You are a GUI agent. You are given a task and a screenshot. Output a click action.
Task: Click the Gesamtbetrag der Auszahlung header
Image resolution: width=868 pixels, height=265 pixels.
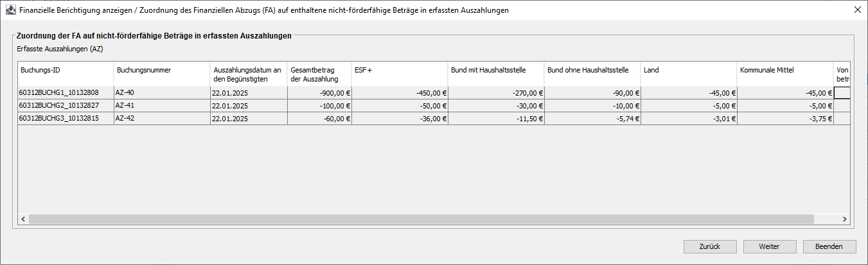tap(319, 74)
